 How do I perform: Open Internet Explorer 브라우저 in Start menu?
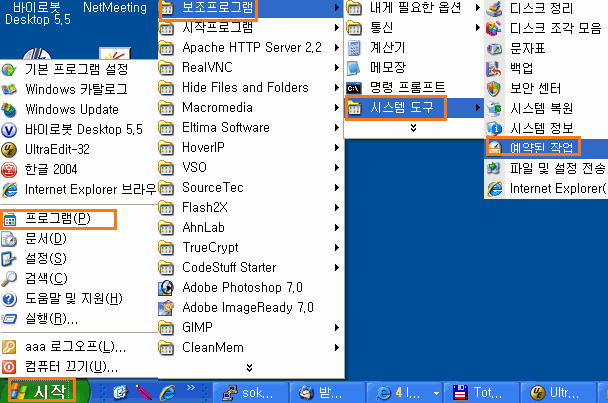(79, 190)
